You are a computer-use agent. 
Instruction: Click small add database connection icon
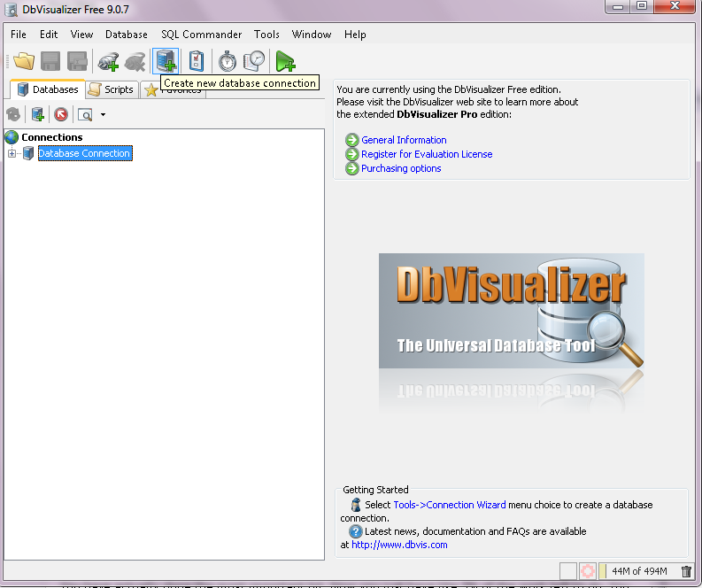click(38, 114)
